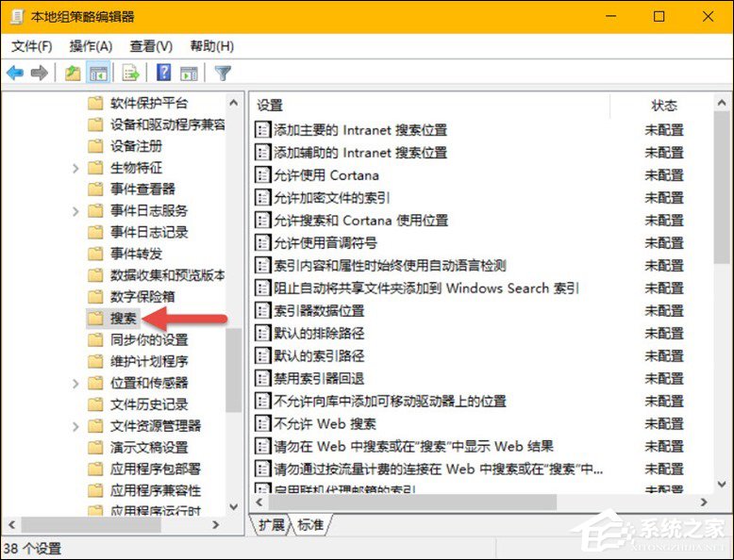Click tree pane scroll-up arrow

[x=234, y=103]
